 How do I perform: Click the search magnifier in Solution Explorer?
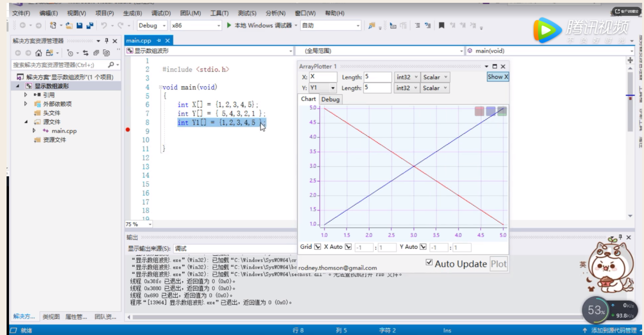111,65
